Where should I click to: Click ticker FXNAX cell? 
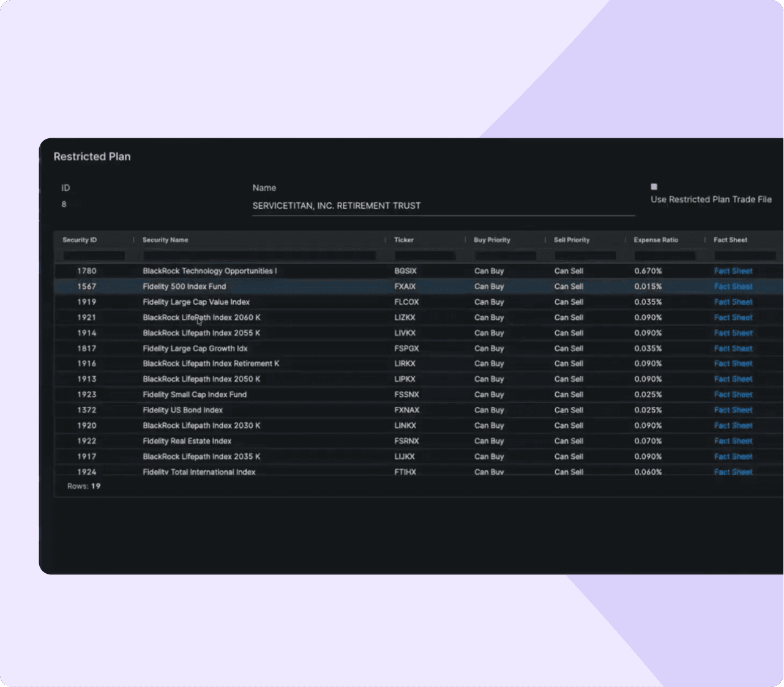click(407, 410)
